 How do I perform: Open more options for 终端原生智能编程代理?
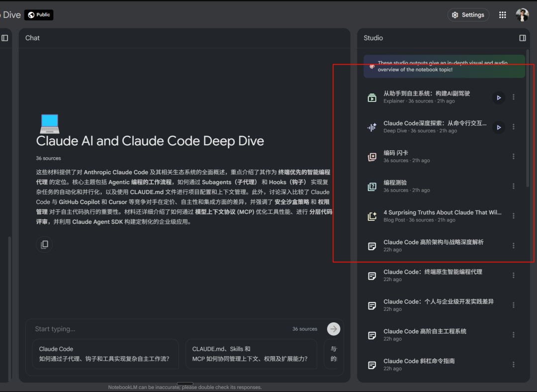point(513,276)
